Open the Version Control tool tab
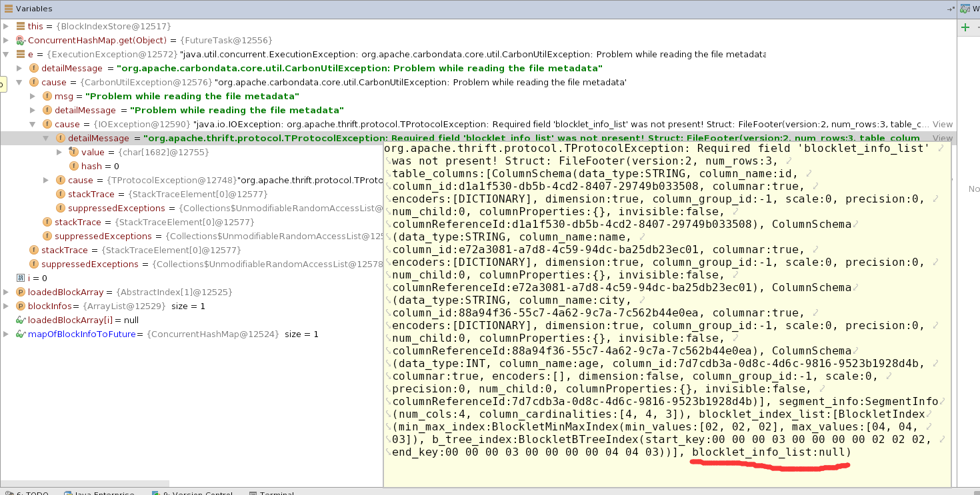Image resolution: width=980 pixels, height=495 pixels. click(193, 494)
